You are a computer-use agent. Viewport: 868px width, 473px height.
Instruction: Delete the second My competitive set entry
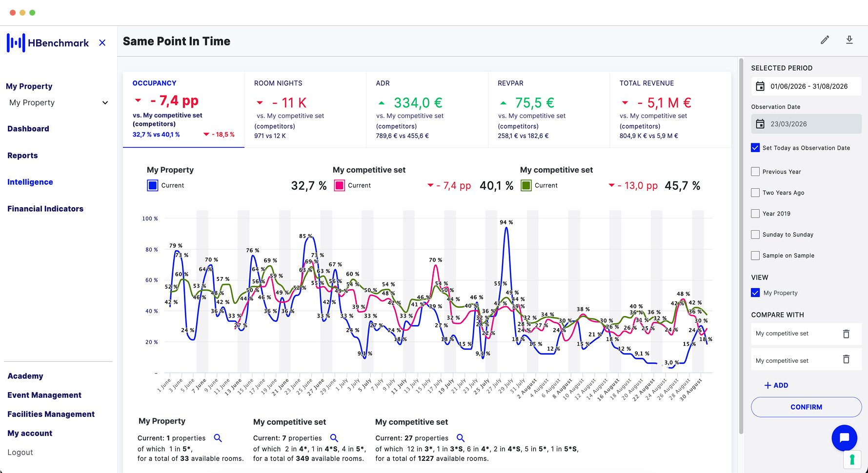846,360
